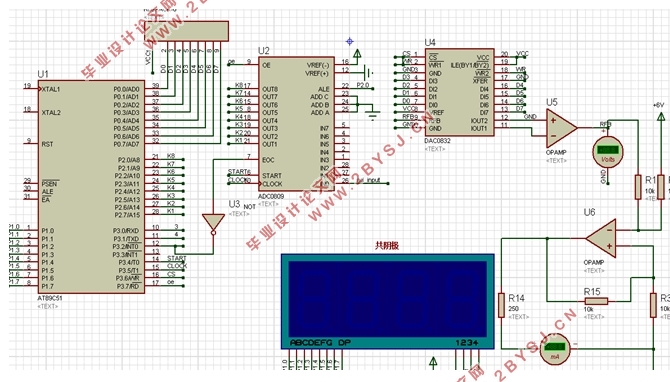
Task: Select the AT89C51 microcontroller U1
Action: point(91,187)
